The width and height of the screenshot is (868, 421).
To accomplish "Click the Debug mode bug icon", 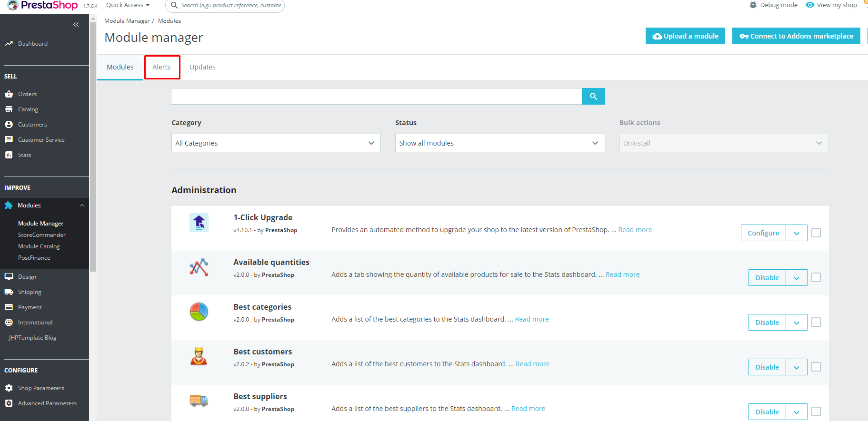I will (753, 5).
